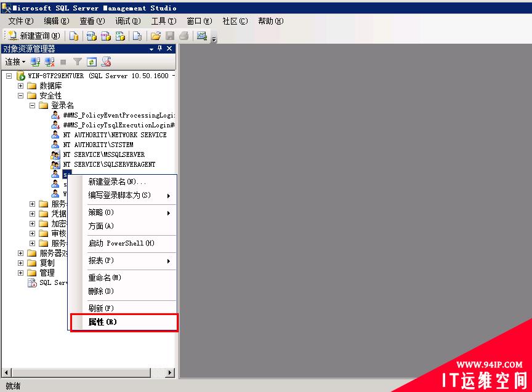
Task: Open the 窗口 menu
Action: click(x=199, y=22)
